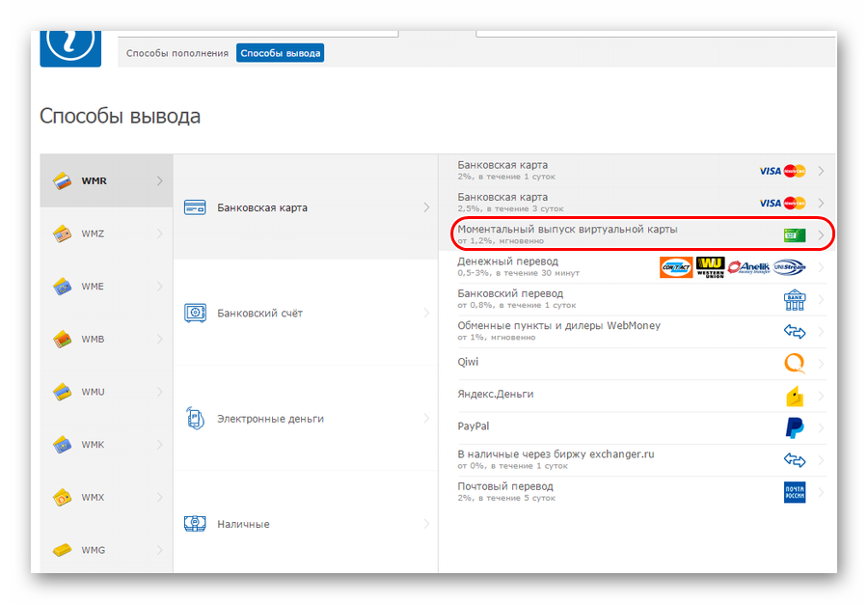Expand the Электронные деньги category chevron
Image resolution: width=868 pixels, height=604 pixels.
point(426,419)
